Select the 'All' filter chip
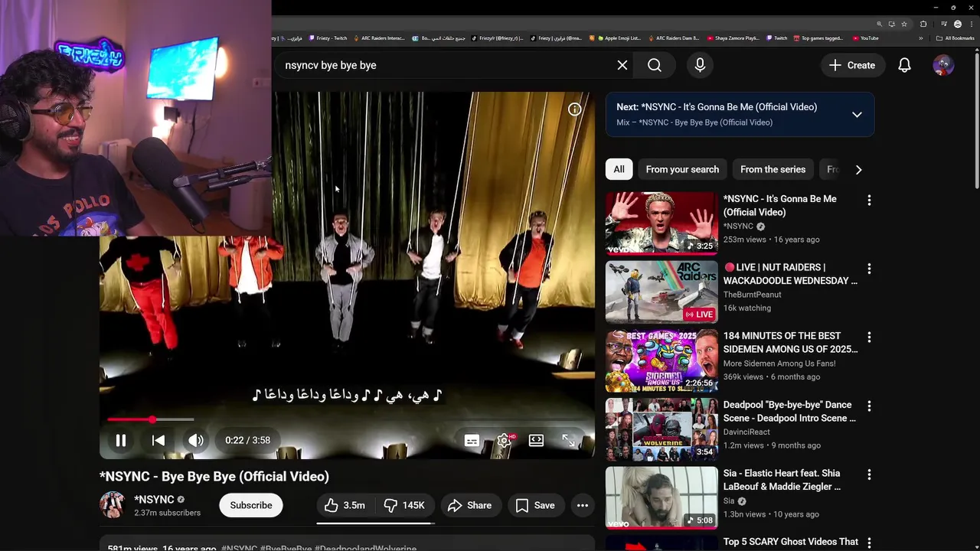 [x=619, y=169]
